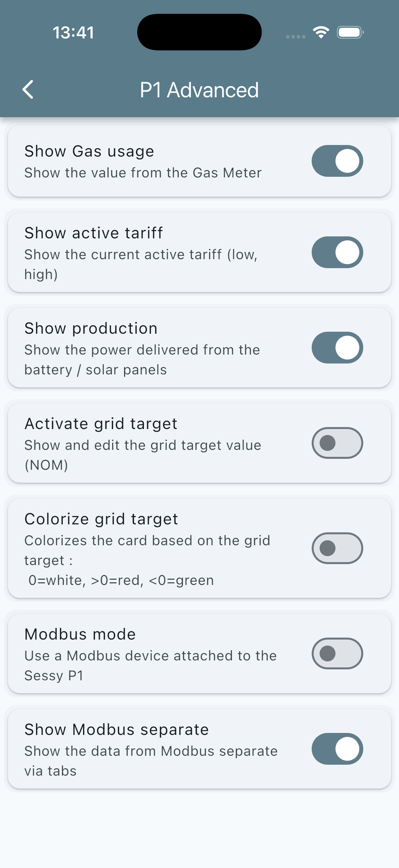
Task: Select the Show active tariff label
Action: [x=94, y=233]
